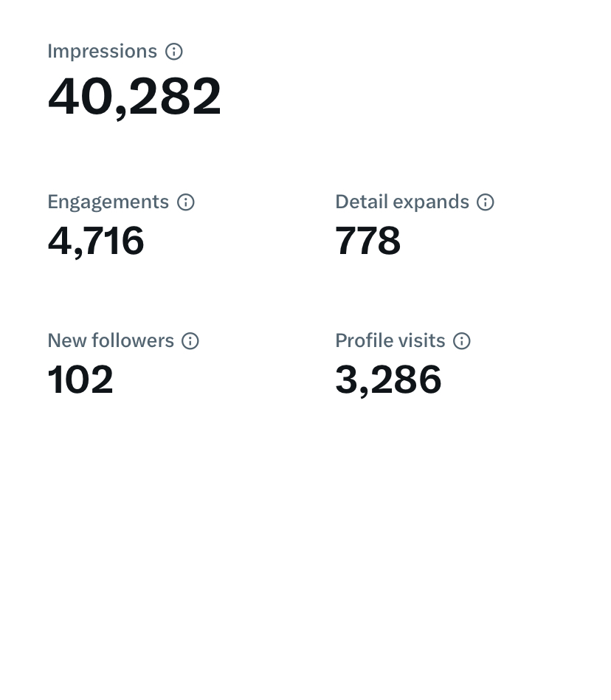Screen dimensions: 611x700
Task: Tap the circled i explaining Impressions
Action: [x=174, y=52]
